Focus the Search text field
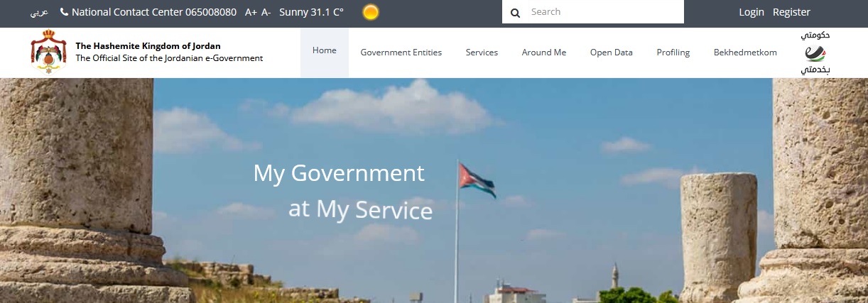Screen dimensions: 868x303 [604, 12]
